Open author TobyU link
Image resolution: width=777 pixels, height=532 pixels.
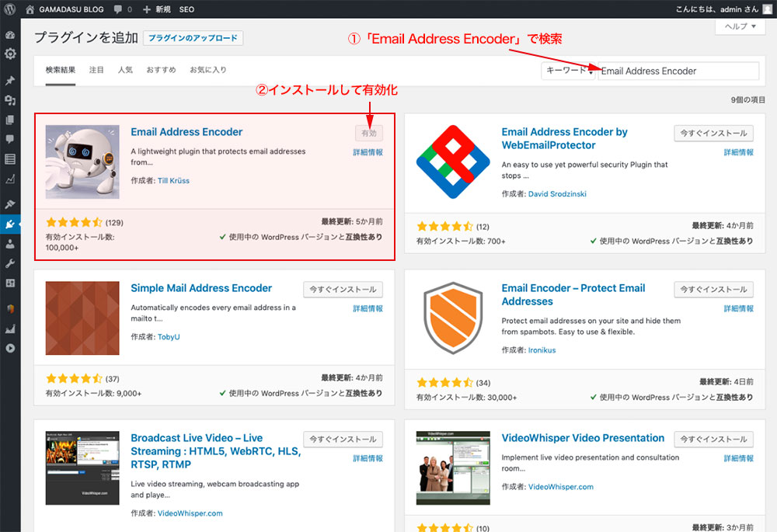(x=169, y=337)
